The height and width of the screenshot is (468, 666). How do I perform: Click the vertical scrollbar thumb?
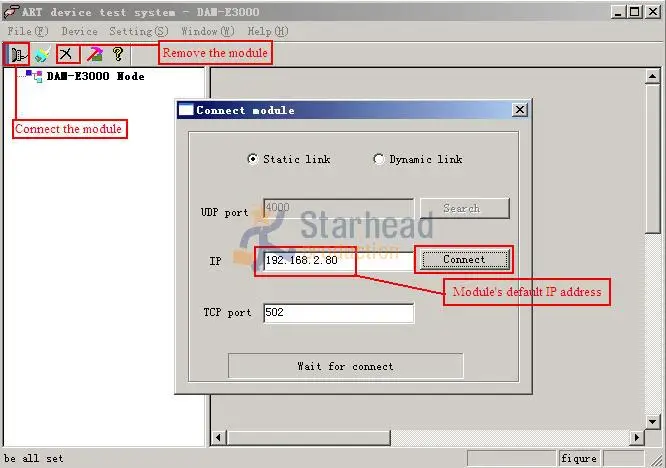(652, 158)
